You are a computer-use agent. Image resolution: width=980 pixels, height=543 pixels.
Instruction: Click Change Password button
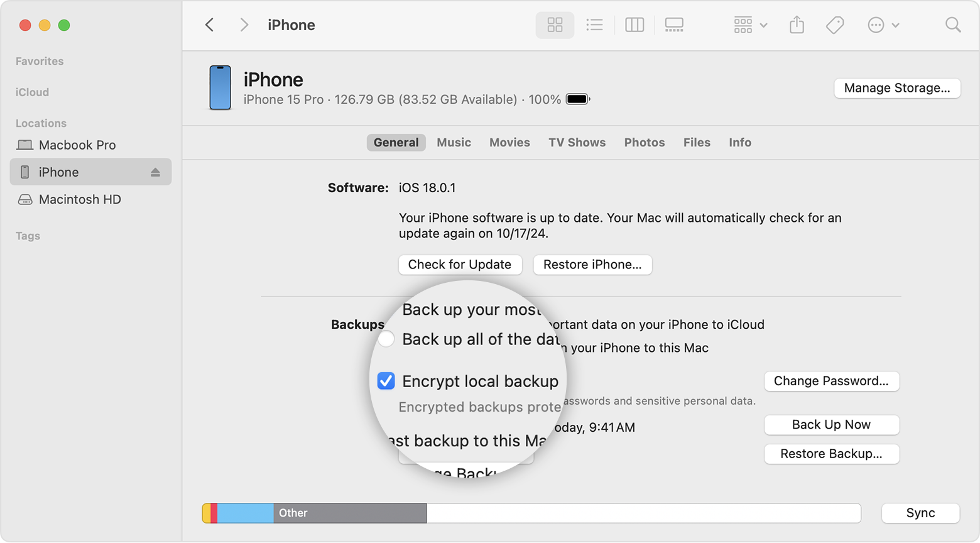coord(831,381)
